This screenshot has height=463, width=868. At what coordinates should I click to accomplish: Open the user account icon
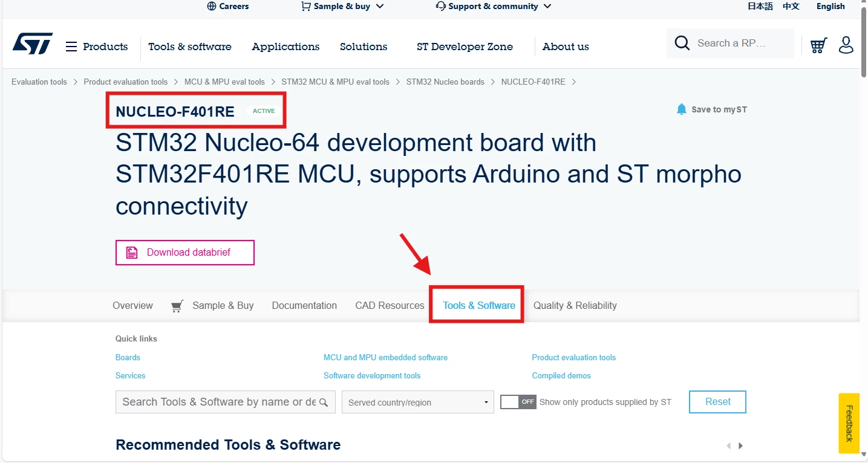pos(846,45)
